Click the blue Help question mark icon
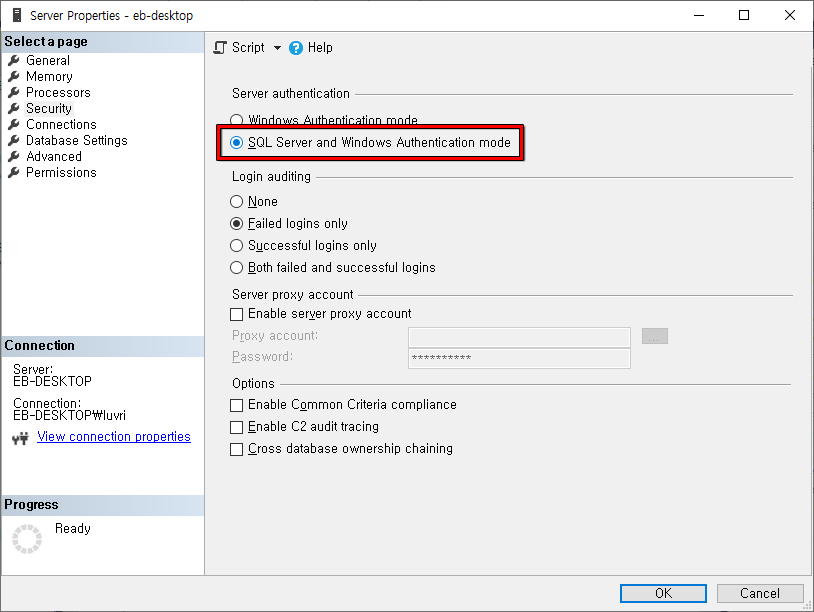 pos(296,48)
